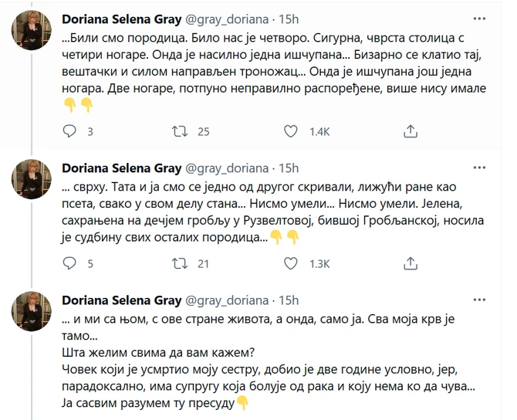The image size is (517, 420).
Task: Open Doriana Selena Gray name on third tweet
Action: (x=120, y=300)
